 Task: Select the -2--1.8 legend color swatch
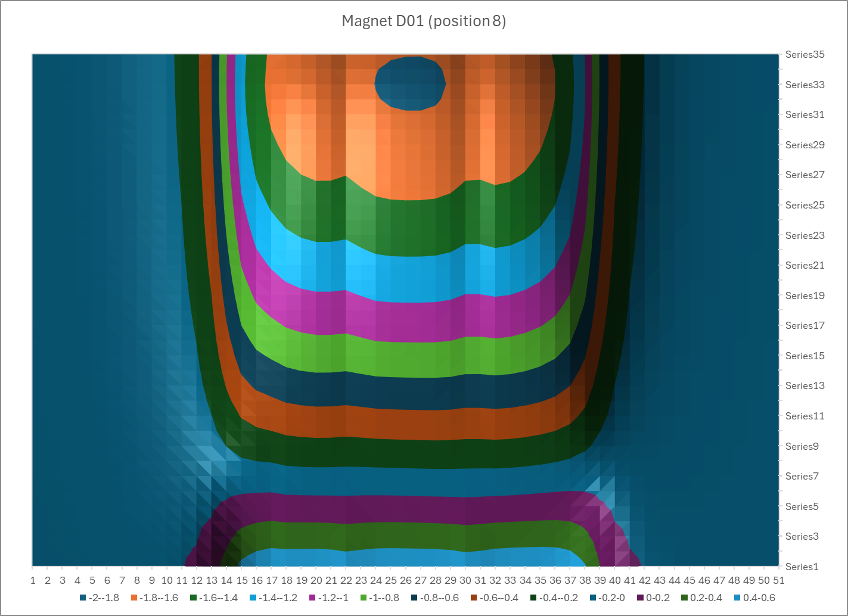[x=83, y=598]
